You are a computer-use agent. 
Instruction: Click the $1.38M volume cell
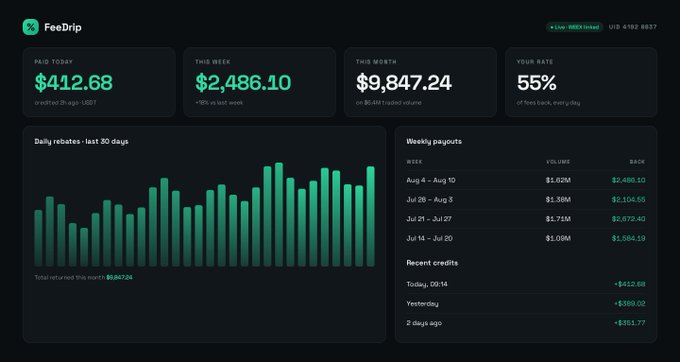(x=558, y=200)
